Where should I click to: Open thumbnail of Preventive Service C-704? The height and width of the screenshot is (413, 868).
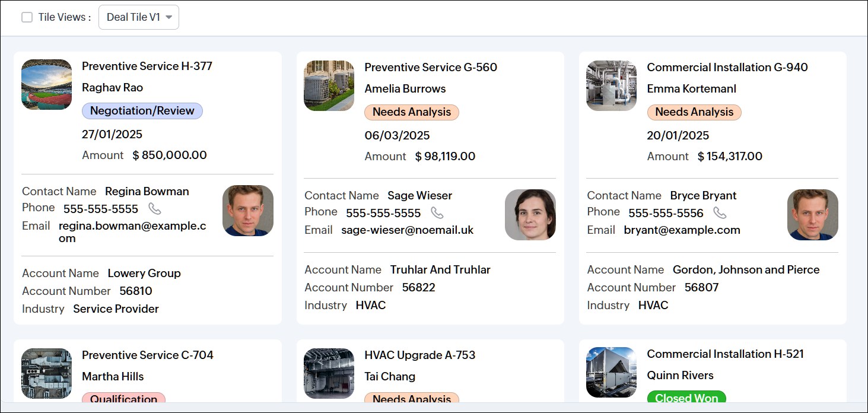[x=46, y=374]
